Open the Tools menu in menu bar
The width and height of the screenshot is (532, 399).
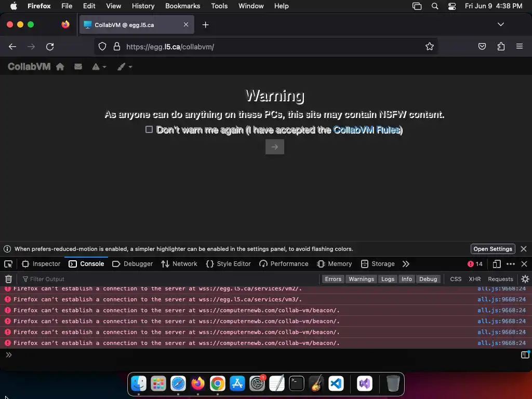[x=219, y=6]
